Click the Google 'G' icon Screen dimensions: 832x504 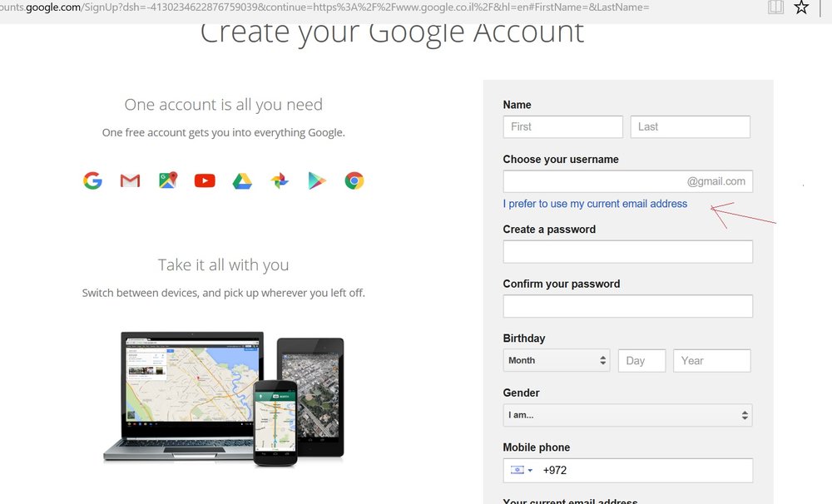pos(93,181)
